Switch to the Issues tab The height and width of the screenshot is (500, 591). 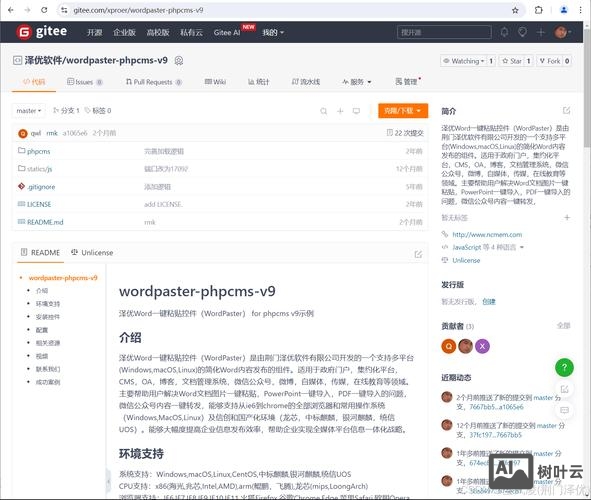[84, 82]
